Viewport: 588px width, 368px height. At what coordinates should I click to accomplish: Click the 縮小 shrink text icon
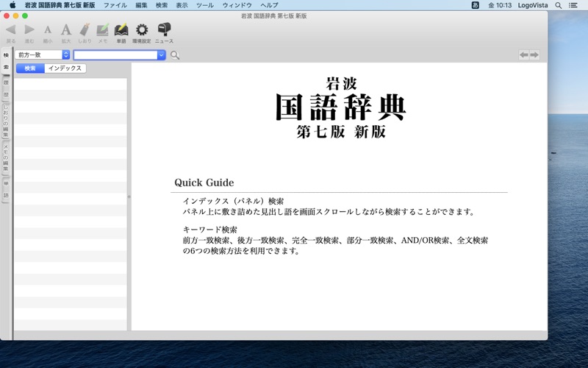click(x=48, y=30)
